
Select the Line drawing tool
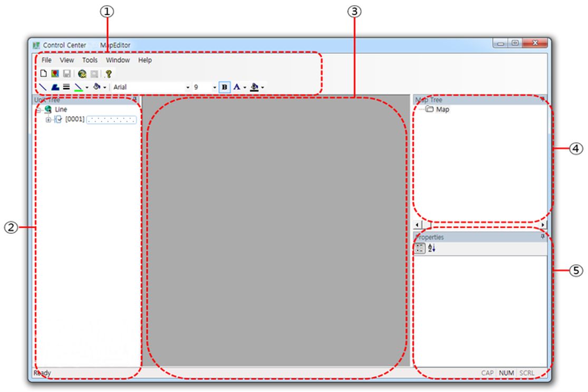pos(43,87)
